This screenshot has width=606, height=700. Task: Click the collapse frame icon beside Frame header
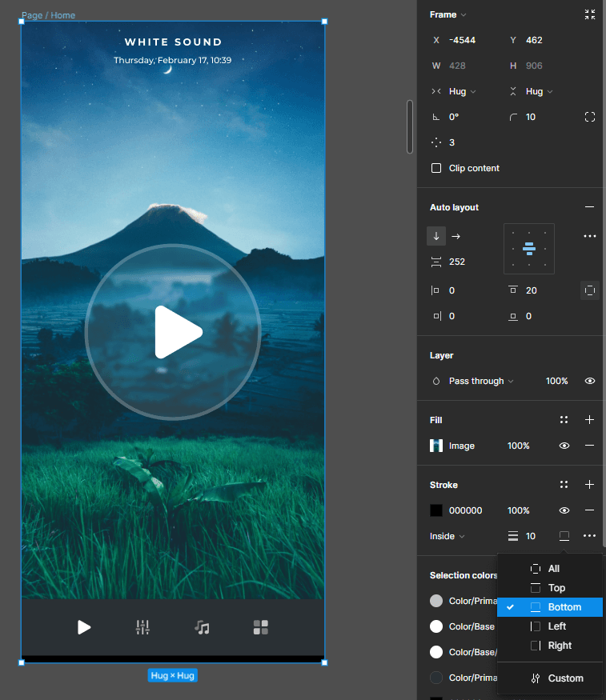[590, 14]
